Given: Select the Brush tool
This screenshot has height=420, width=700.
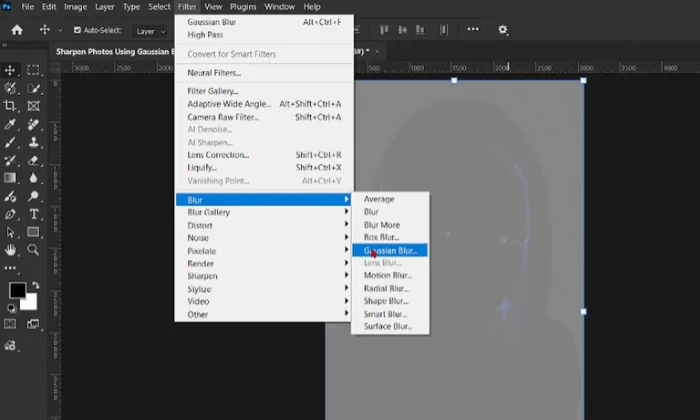Looking at the screenshot, I should [9, 142].
